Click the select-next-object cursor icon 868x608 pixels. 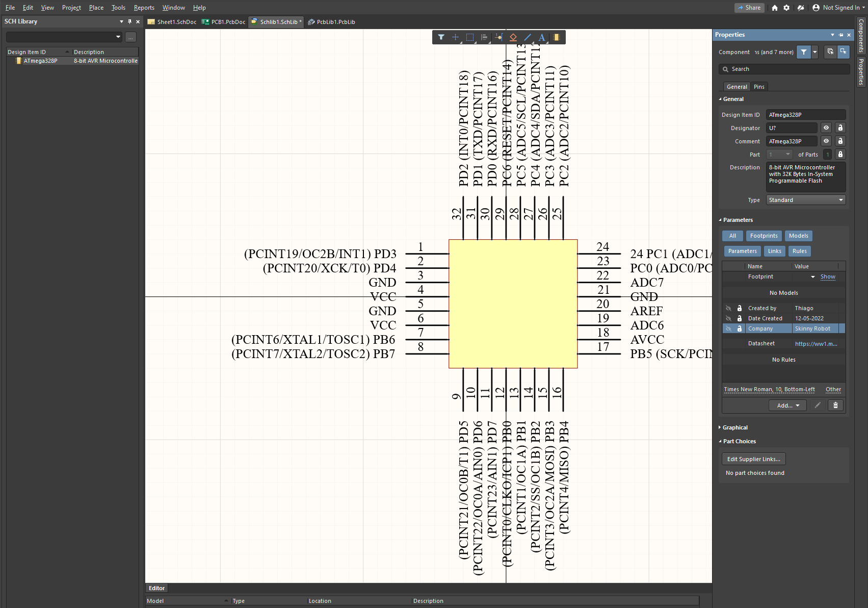pos(830,52)
